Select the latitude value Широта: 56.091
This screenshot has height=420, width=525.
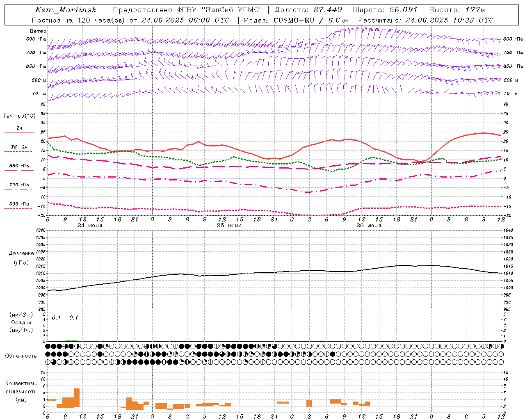(x=385, y=10)
